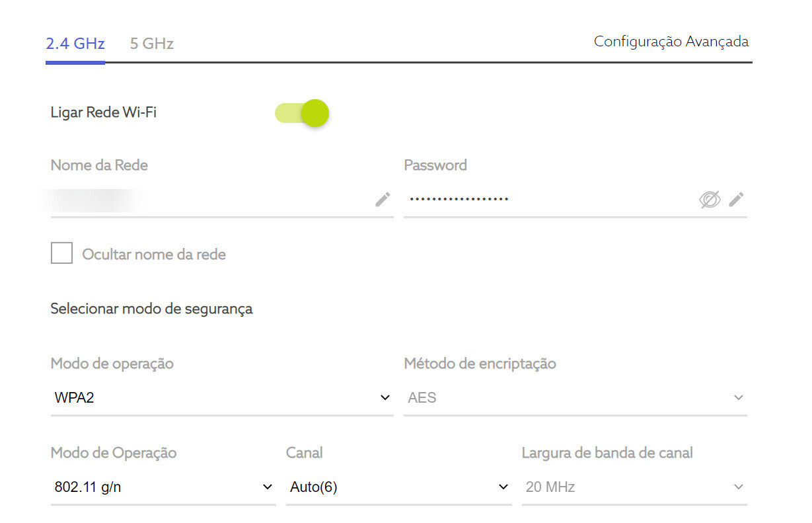Image resolution: width=812 pixels, height=523 pixels.
Task: Turn off the Ligar Rede Wi-Fi switch
Action: click(x=303, y=113)
